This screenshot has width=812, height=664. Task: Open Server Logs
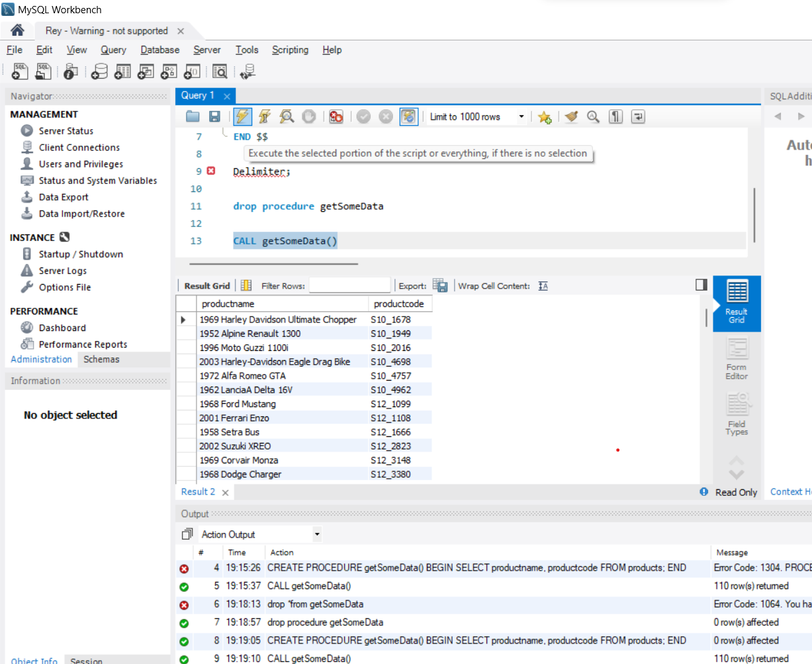coord(62,271)
